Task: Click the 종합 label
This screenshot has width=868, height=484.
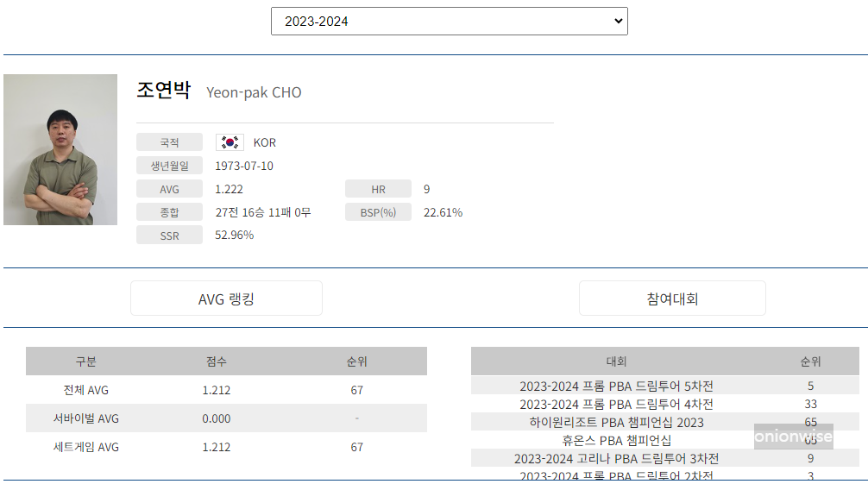Action: point(169,212)
